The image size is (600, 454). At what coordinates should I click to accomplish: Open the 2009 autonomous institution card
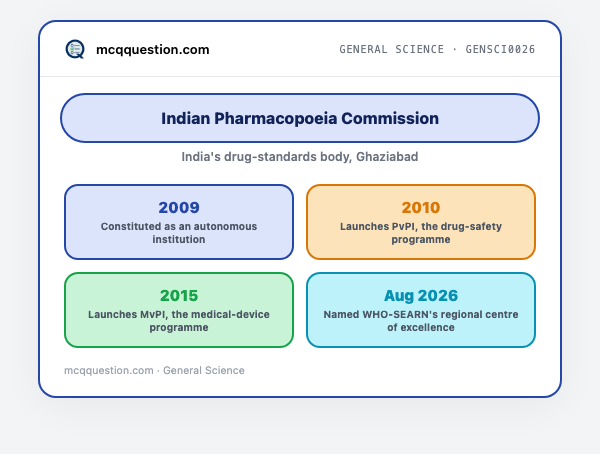179,222
